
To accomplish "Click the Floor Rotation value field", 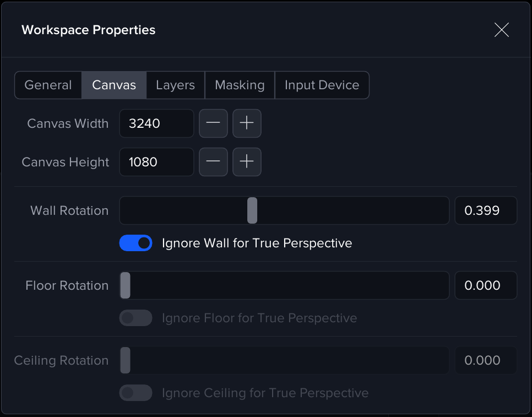I will [485, 285].
